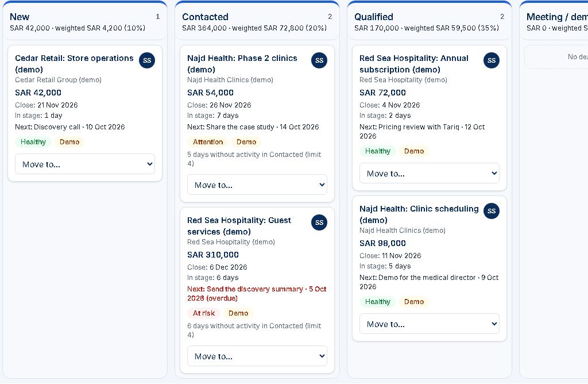Click the Qualified column heading

pyautogui.click(x=374, y=17)
